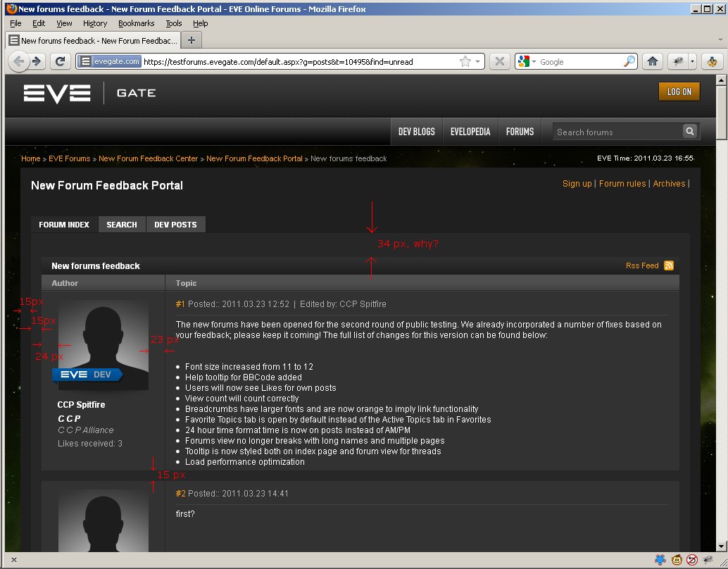The width and height of the screenshot is (728, 569).
Task: Open the Firefox home page icon
Action: pos(653,61)
